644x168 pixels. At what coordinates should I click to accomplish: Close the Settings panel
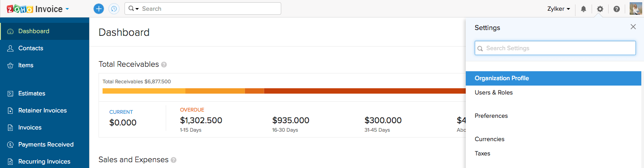(633, 27)
